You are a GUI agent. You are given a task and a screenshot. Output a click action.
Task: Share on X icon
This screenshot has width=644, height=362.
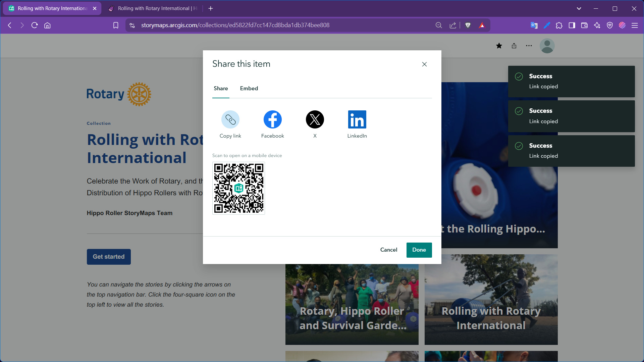click(x=315, y=119)
